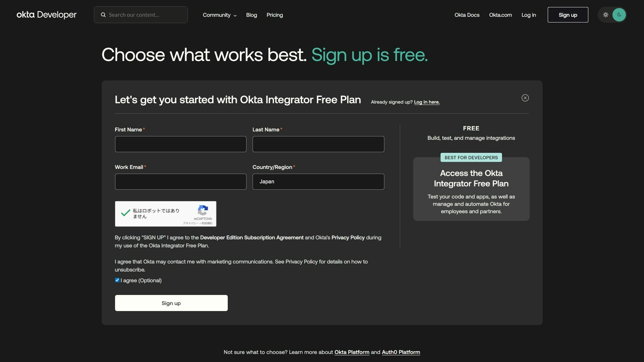Select the Best for Developers plan card
The height and width of the screenshot is (362, 644).
pyautogui.click(x=471, y=189)
